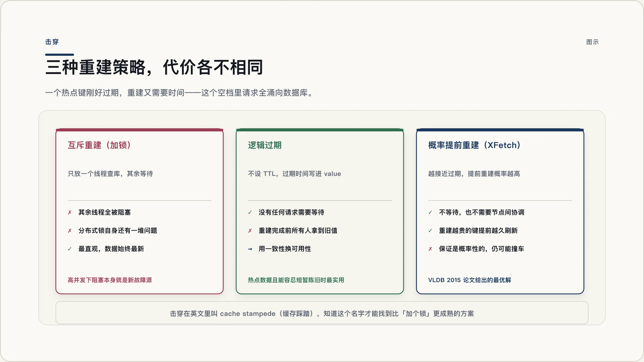644x362 pixels.
Task: Click the cross icon beside 分布式锁自身还有一堆问题
Action: pos(70,231)
